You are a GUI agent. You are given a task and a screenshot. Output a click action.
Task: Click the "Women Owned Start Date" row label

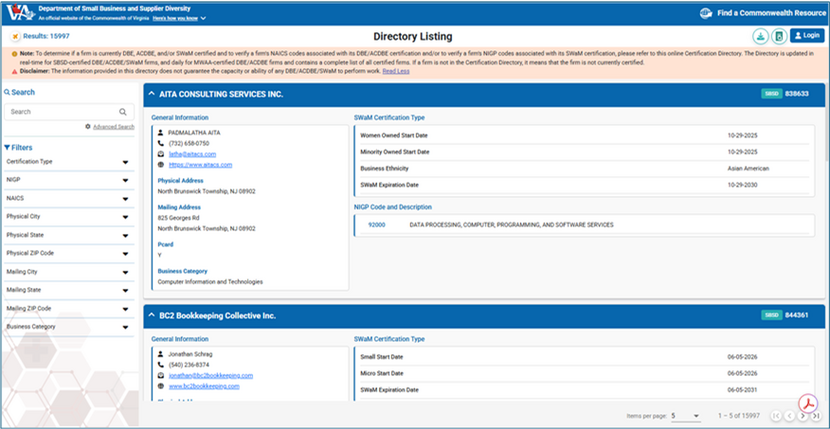pyautogui.click(x=394, y=136)
